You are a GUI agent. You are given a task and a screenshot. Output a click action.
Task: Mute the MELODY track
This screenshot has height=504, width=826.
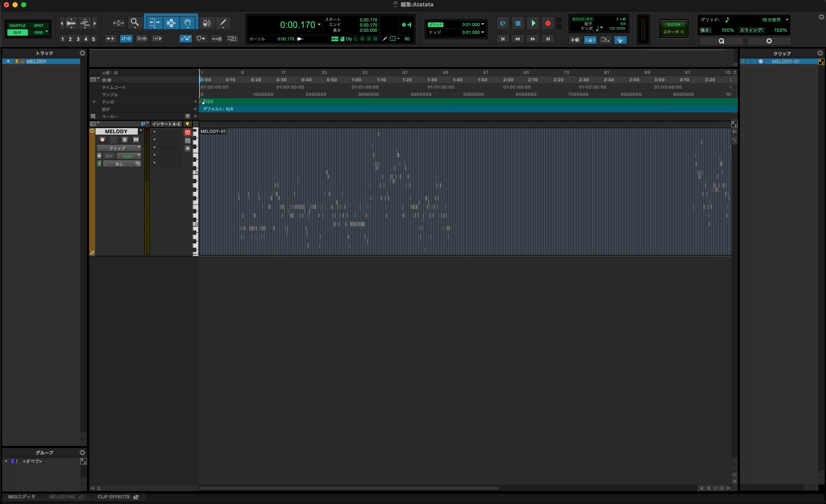coord(136,140)
